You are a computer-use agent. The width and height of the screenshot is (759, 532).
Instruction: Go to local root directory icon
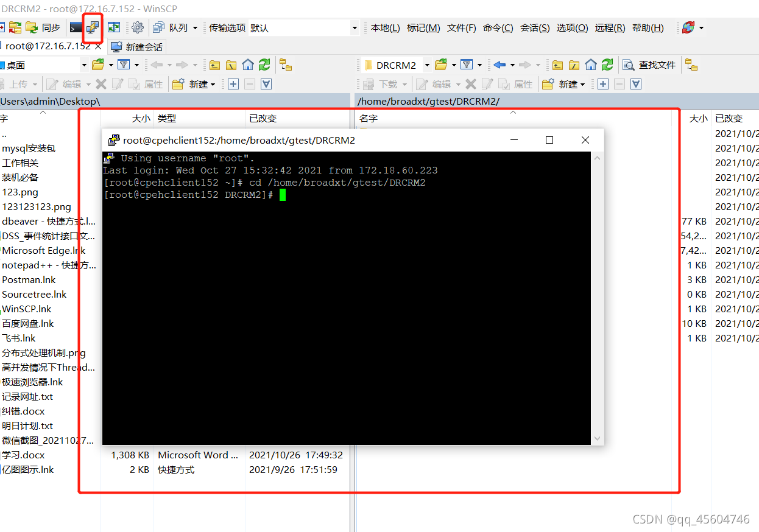(x=231, y=65)
